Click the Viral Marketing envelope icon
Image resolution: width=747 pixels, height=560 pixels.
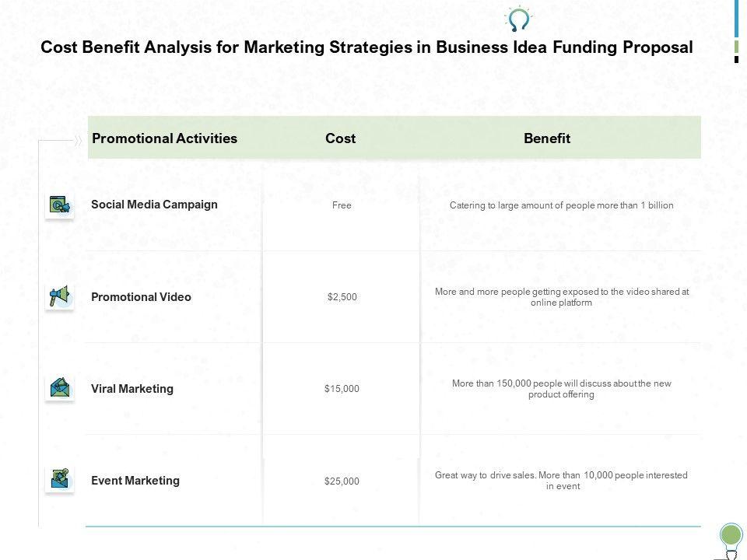click(60, 388)
